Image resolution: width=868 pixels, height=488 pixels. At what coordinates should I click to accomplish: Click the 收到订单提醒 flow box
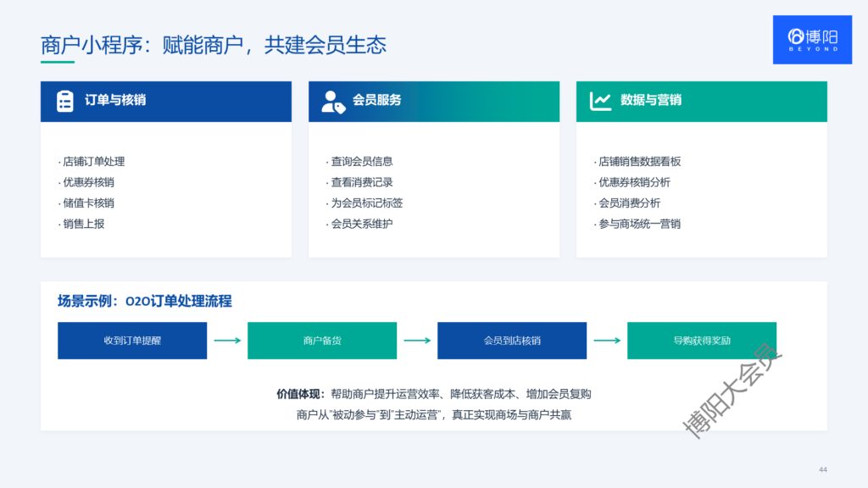pos(132,341)
